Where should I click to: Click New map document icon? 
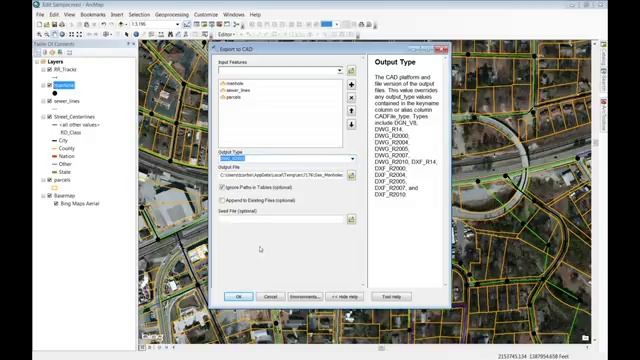(x=40, y=24)
